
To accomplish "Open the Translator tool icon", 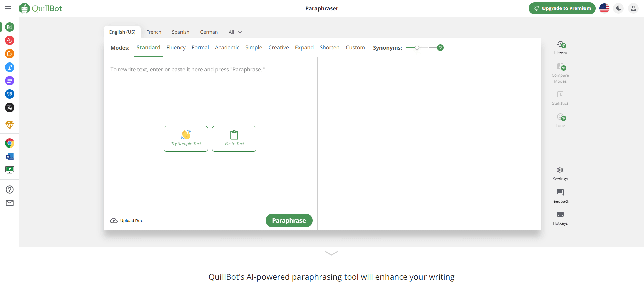I will click(x=10, y=108).
